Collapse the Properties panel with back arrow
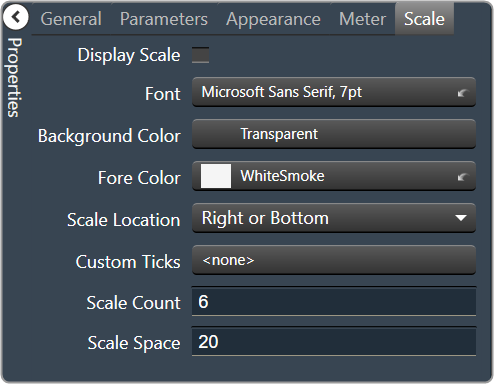Image resolution: width=494 pixels, height=384 pixels. [16, 17]
